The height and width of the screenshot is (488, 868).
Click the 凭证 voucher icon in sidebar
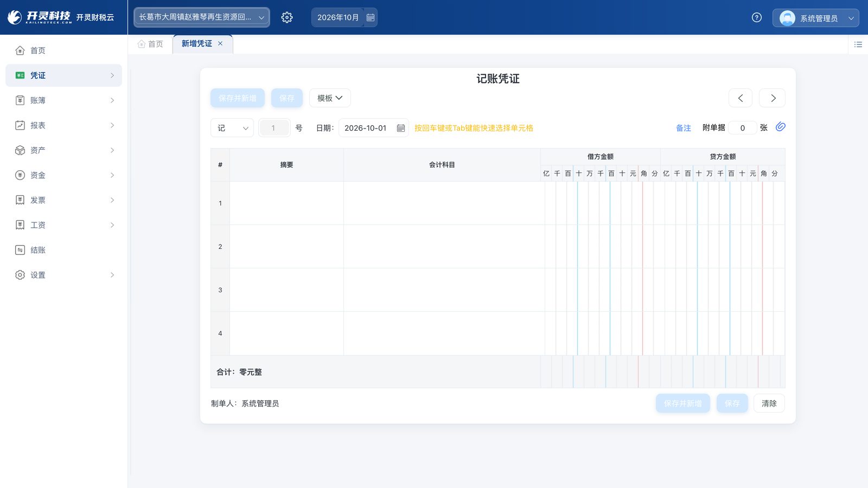[20, 75]
